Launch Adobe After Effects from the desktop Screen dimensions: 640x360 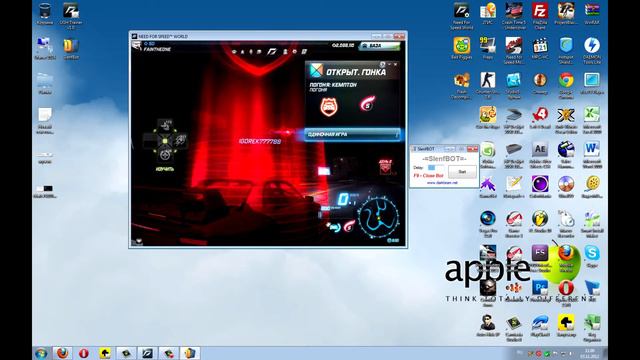point(540,154)
